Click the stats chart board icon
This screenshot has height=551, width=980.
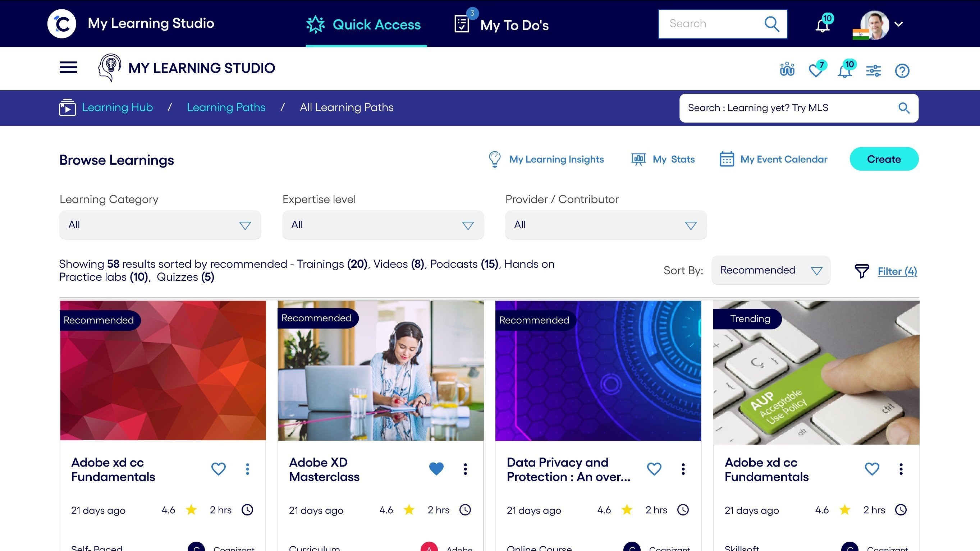click(x=638, y=159)
